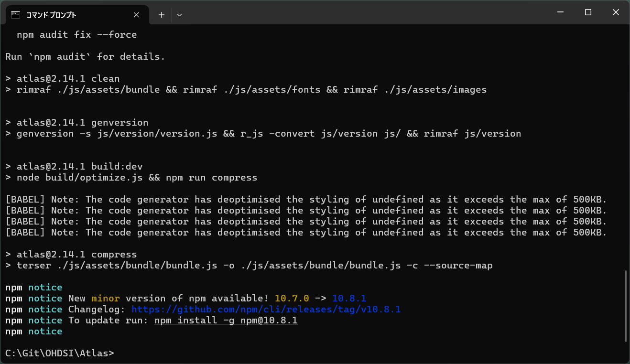
Task: Maximize the terminal window
Action: click(x=588, y=12)
